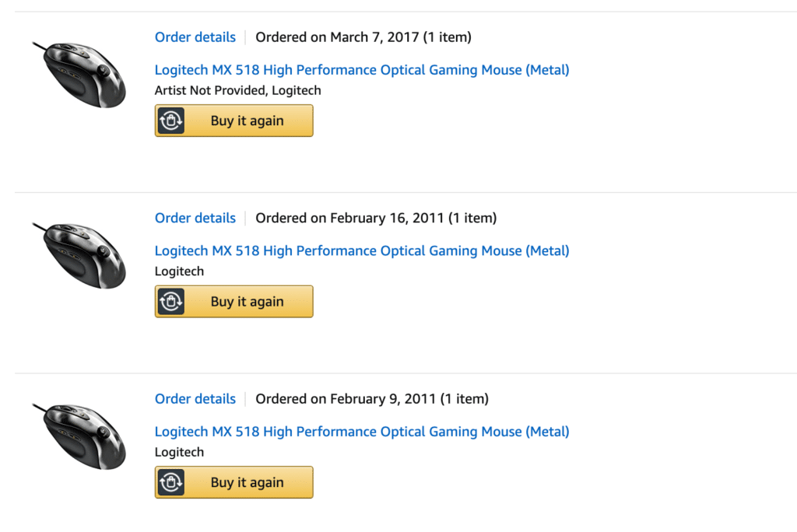Buy it again for February 9, 2011 order
Viewport: 797px width, 532px height.
[233, 483]
